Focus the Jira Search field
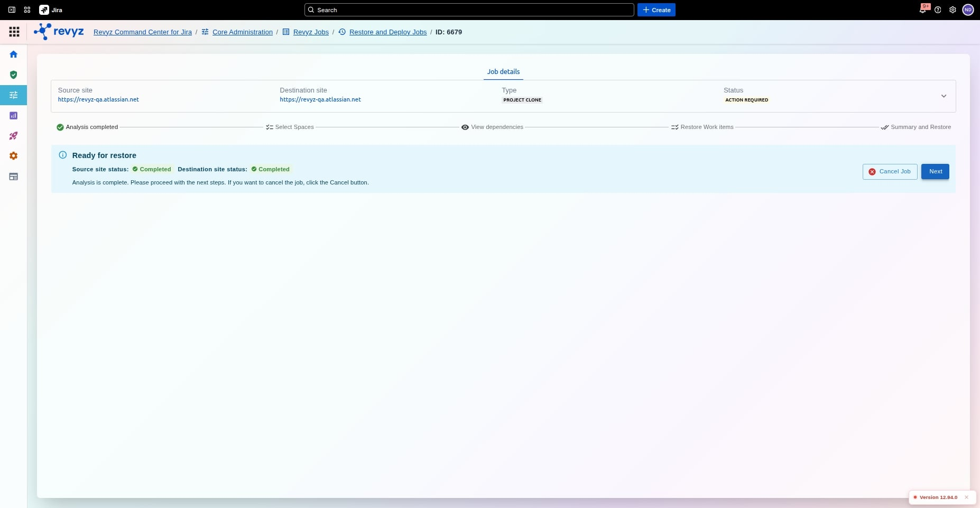This screenshot has width=980, height=508. coord(469,10)
